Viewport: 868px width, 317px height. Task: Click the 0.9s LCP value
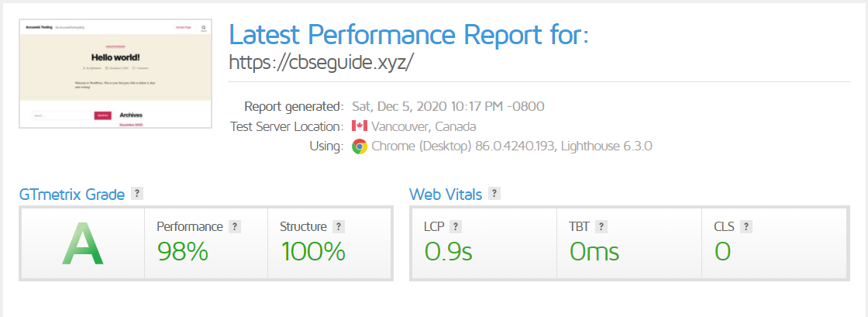tap(449, 251)
